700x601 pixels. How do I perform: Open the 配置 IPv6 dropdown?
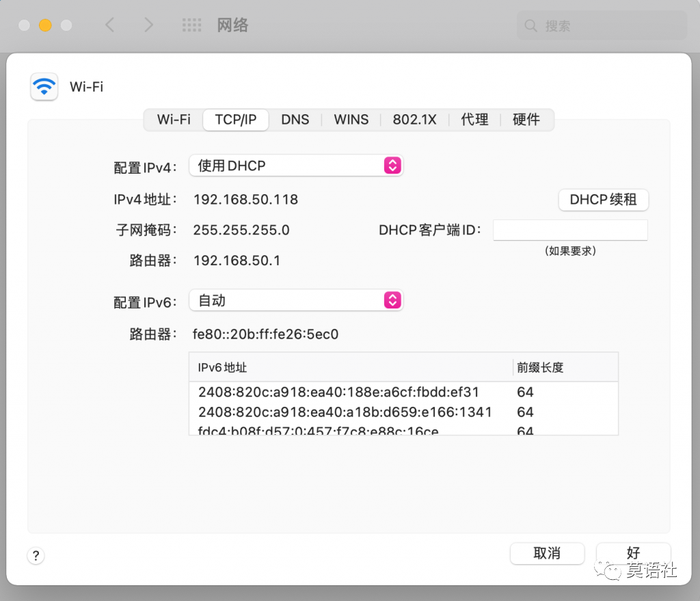[x=296, y=300]
